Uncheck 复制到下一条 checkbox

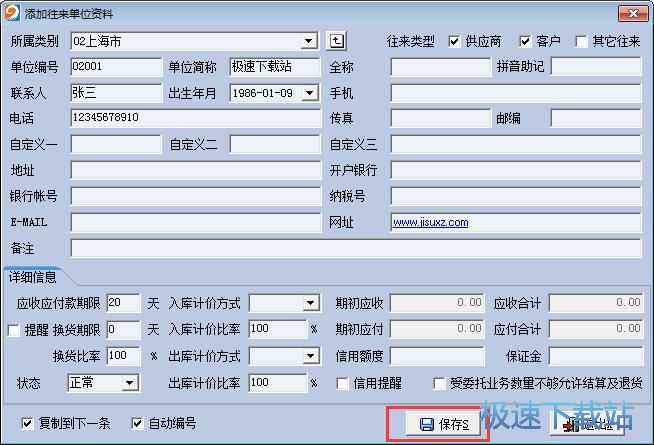(x=27, y=424)
